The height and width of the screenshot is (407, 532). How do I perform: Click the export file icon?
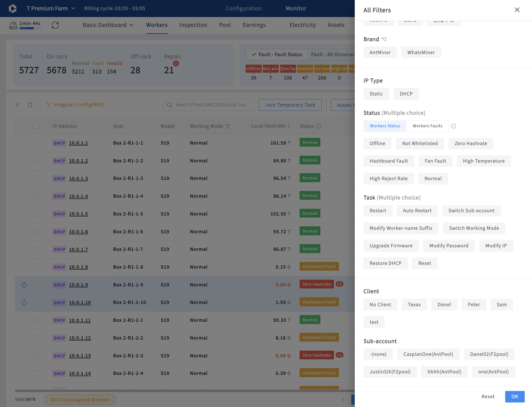click(x=30, y=105)
